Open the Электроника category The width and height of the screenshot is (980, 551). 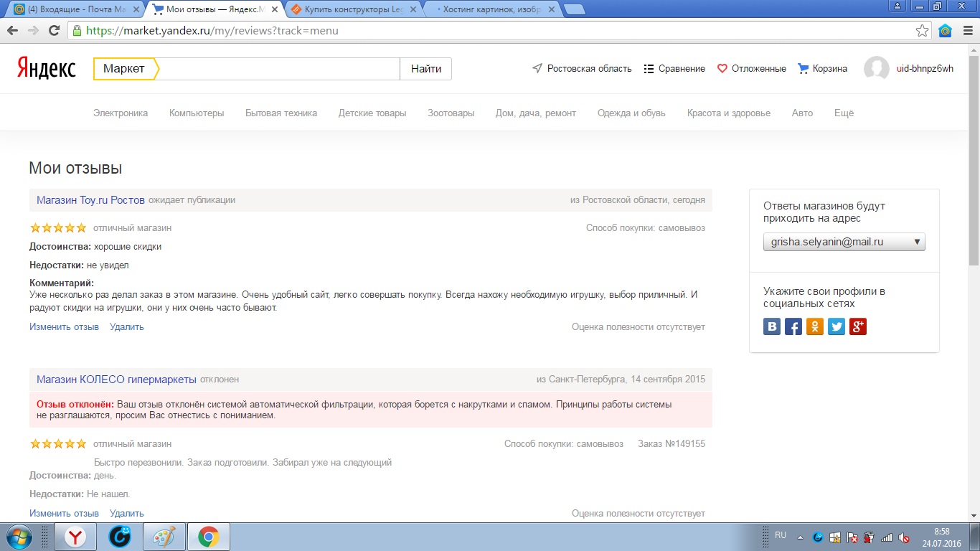pos(121,113)
